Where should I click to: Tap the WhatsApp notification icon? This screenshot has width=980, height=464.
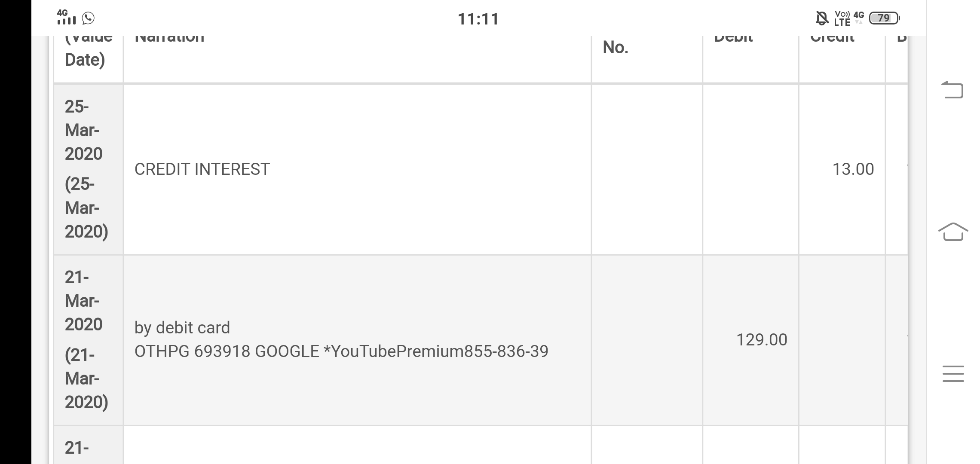coord(88,18)
